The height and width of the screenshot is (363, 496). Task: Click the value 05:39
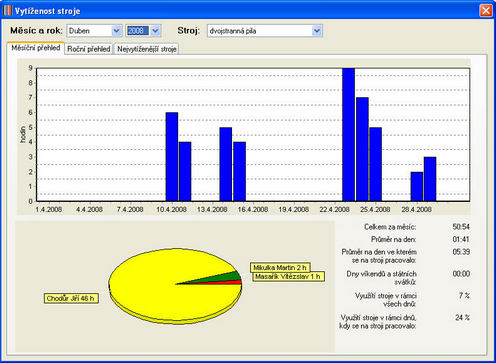[x=461, y=252]
